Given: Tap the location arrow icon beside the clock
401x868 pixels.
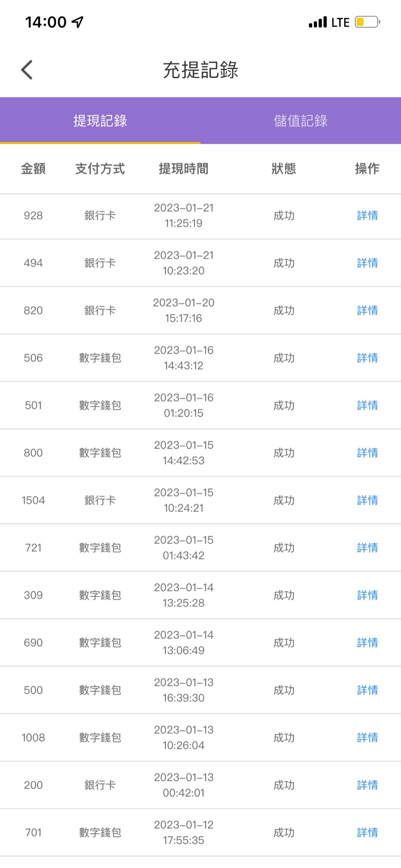Looking at the screenshot, I should click(x=78, y=22).
